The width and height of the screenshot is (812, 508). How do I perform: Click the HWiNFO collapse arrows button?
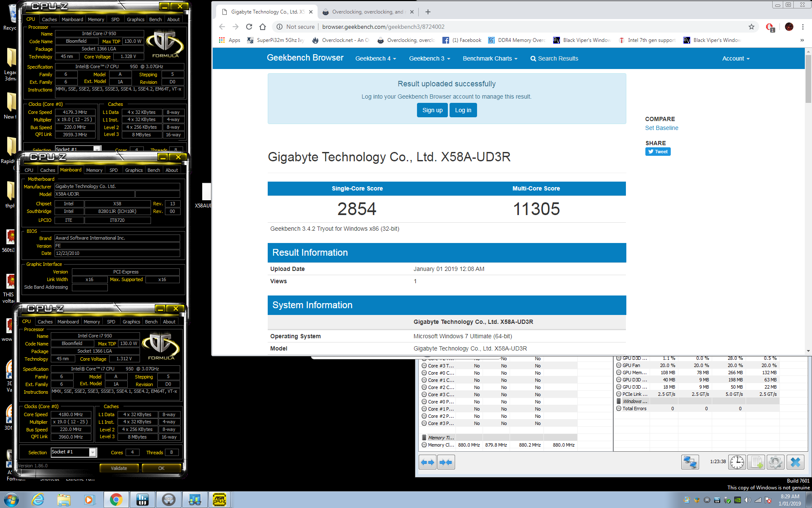coord(446,462)
